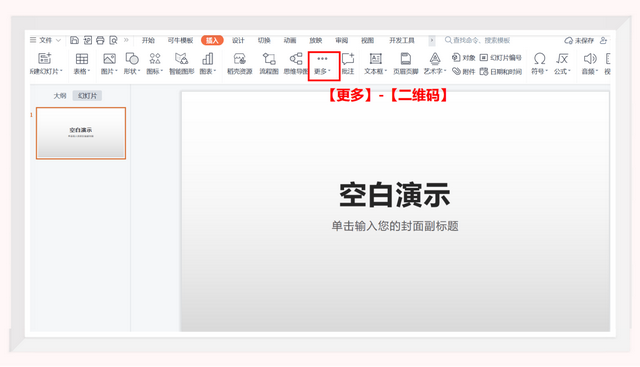Image resolution: width=640 pixels, height=367 pixels.
Task: Open the 图片 insert picture dropdown
Action: point(109,64)
